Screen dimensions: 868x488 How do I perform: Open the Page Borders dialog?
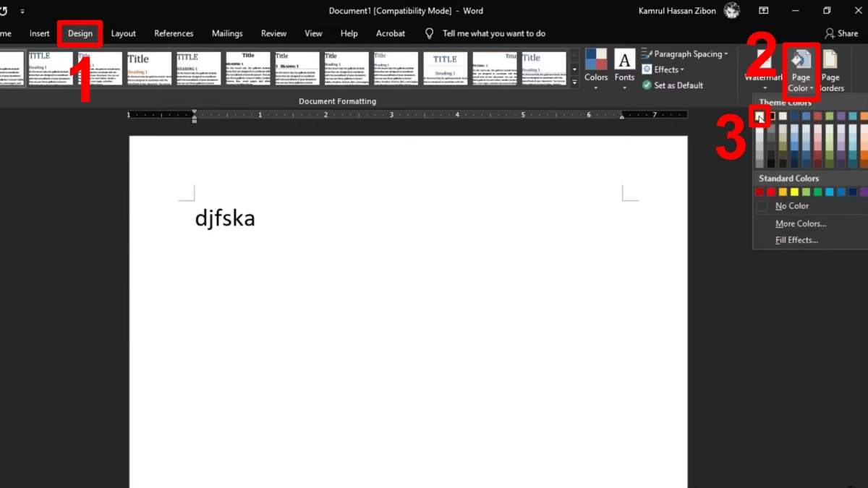[830, 72]
